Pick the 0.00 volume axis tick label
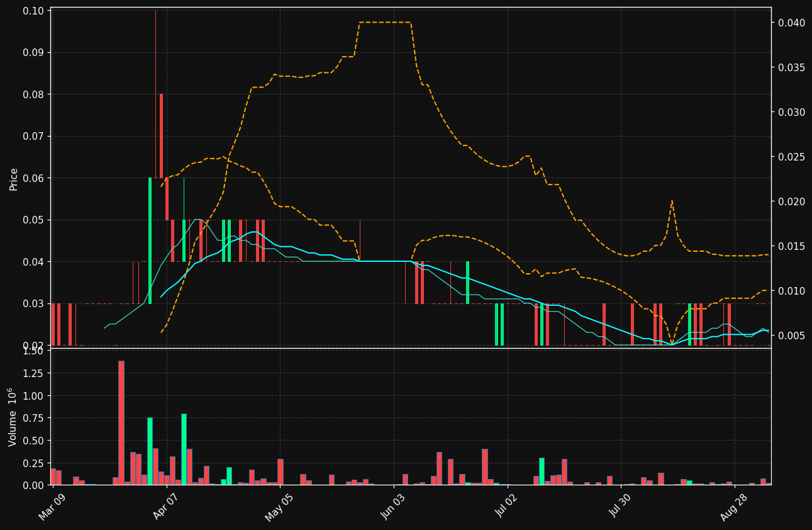This screenshot has width=812, height=530. coord(33,485)
